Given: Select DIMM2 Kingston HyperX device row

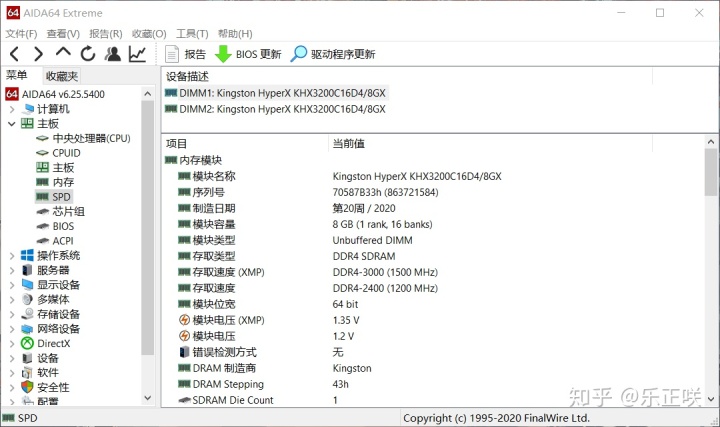Looking at the screenshot, I should [276, 109].
